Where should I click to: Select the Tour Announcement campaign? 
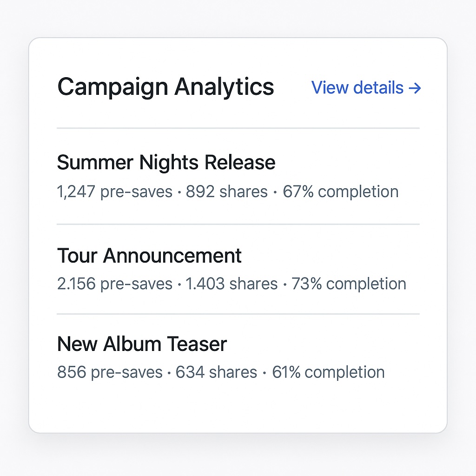[149, 255]
